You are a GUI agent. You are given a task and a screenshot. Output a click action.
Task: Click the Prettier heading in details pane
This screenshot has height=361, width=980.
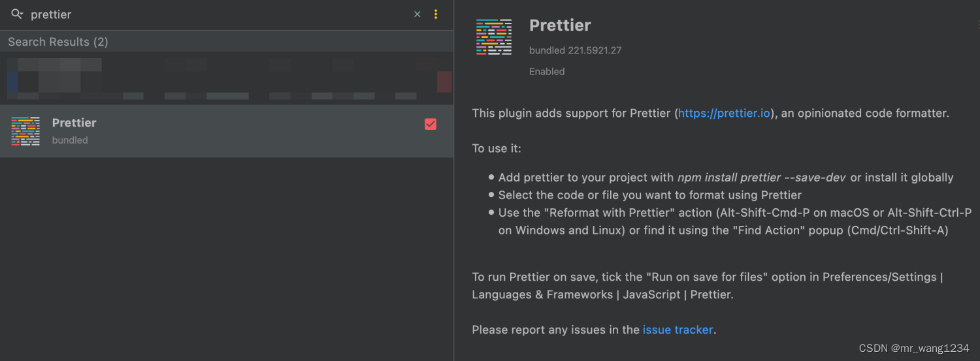click(x=560, y=25)
